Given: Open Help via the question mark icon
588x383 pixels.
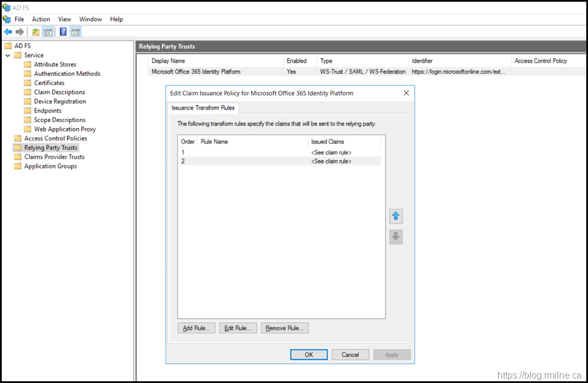Looking at the screenshot, I should click(x=63, y=32).
